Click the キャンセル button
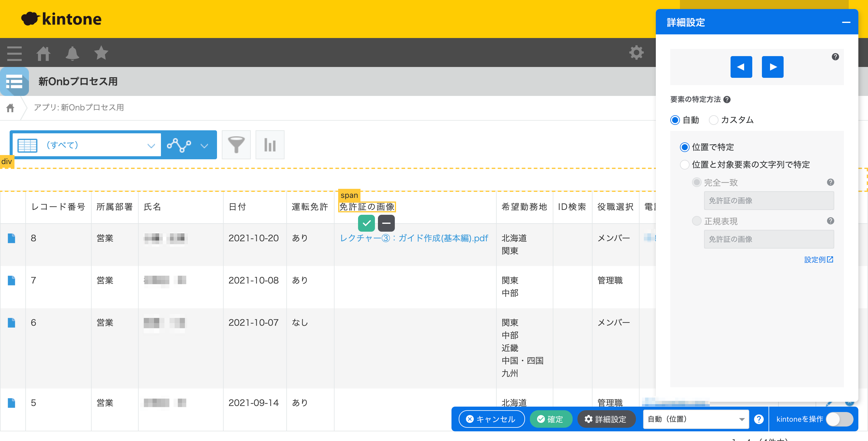Screen dimensions: 868x441 coord(491,419)
